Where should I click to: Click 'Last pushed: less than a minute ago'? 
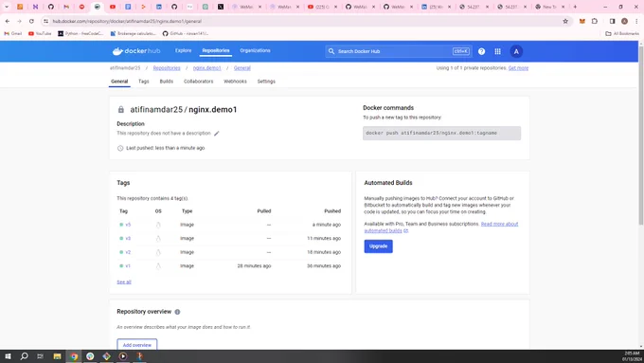coord(165,148)
